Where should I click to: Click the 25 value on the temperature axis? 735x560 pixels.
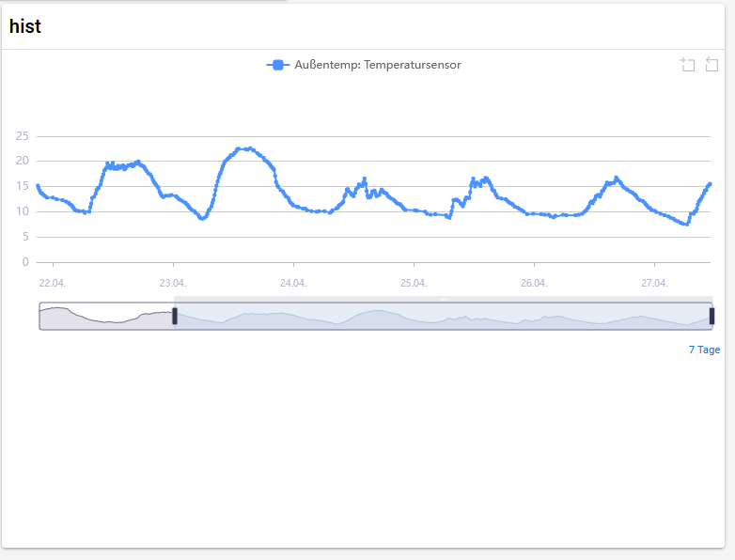[23, 136]
